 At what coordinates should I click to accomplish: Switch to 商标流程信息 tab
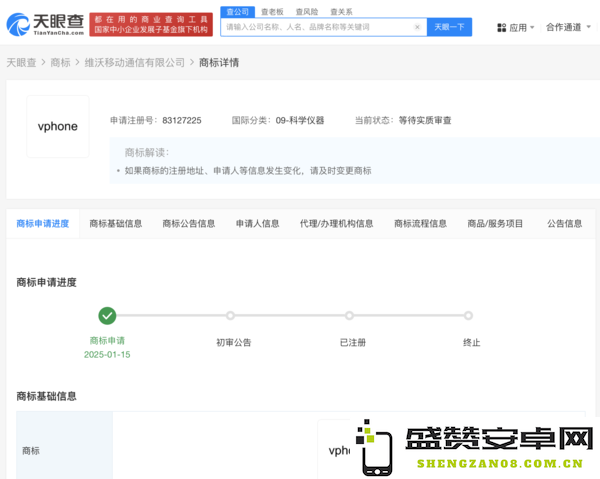pyautogui.click(x=420, y=223)
